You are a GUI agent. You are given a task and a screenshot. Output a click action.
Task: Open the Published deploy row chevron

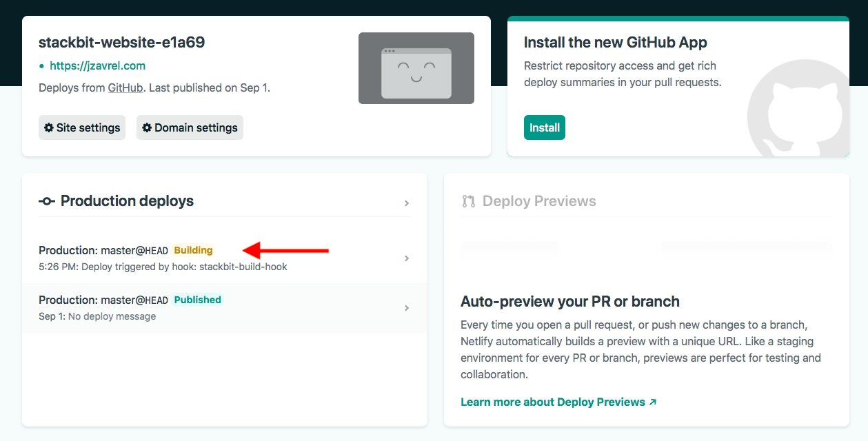[407, 308]
